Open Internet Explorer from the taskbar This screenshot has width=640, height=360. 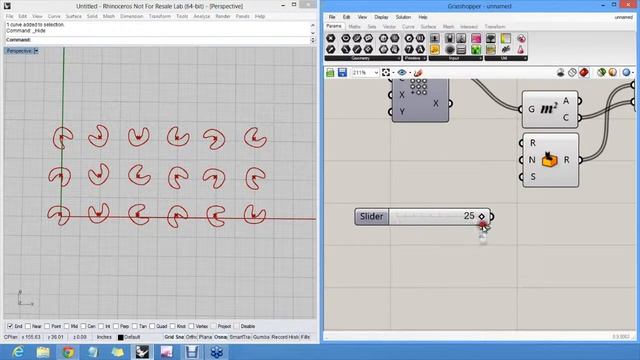18,352
